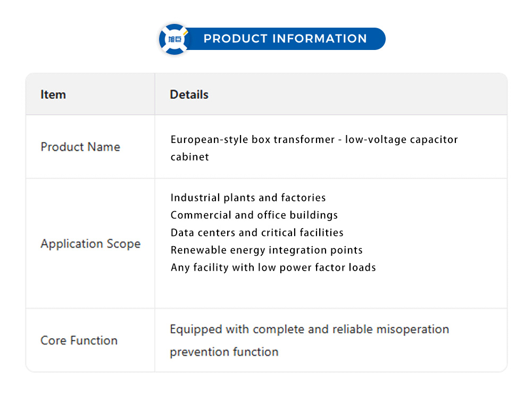Click the Core Function row label
Image resolution: width=532 pixels, height=404 pixels.
point(79,341)
